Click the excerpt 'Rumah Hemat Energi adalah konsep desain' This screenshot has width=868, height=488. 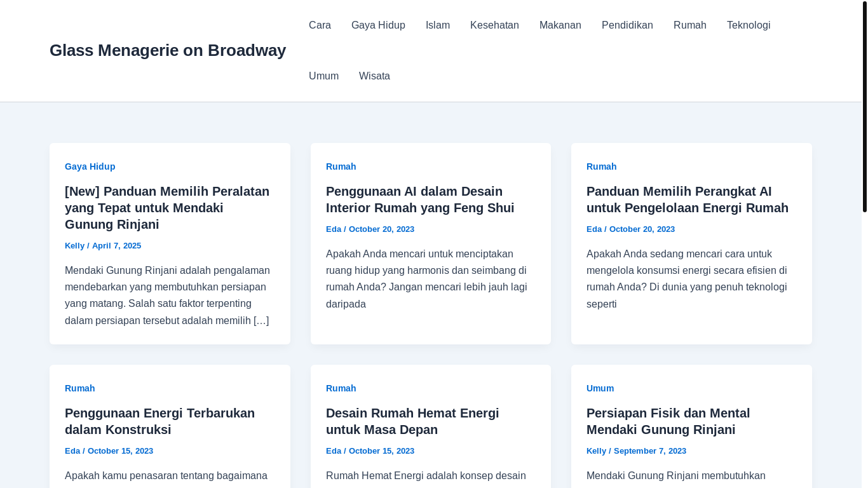point(426,476)
